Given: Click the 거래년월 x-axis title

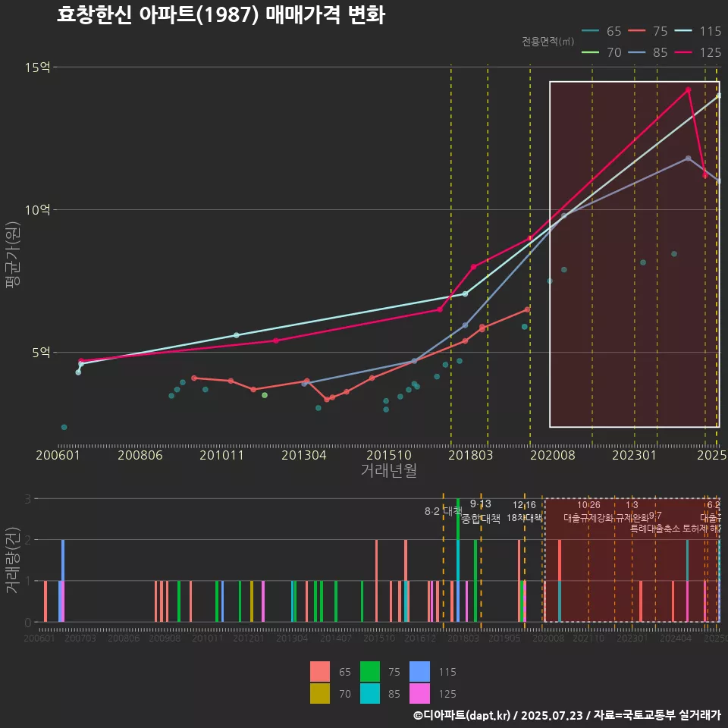Looking at the screenshot, I should (x=388, y=470).
